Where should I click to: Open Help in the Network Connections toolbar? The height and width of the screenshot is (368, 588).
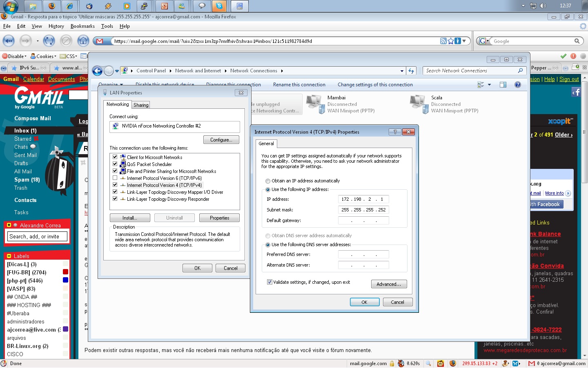pyautogui.click(x=518, y=85)
